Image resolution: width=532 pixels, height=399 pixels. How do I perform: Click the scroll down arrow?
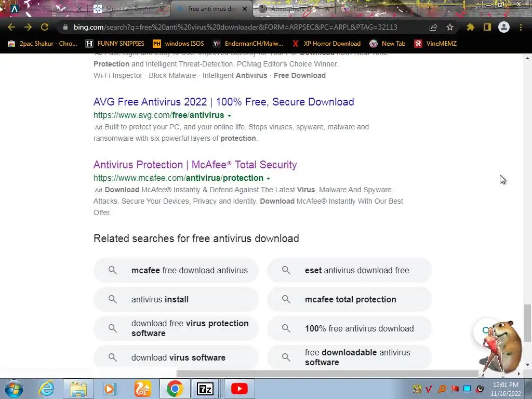[x=527, y=365]
